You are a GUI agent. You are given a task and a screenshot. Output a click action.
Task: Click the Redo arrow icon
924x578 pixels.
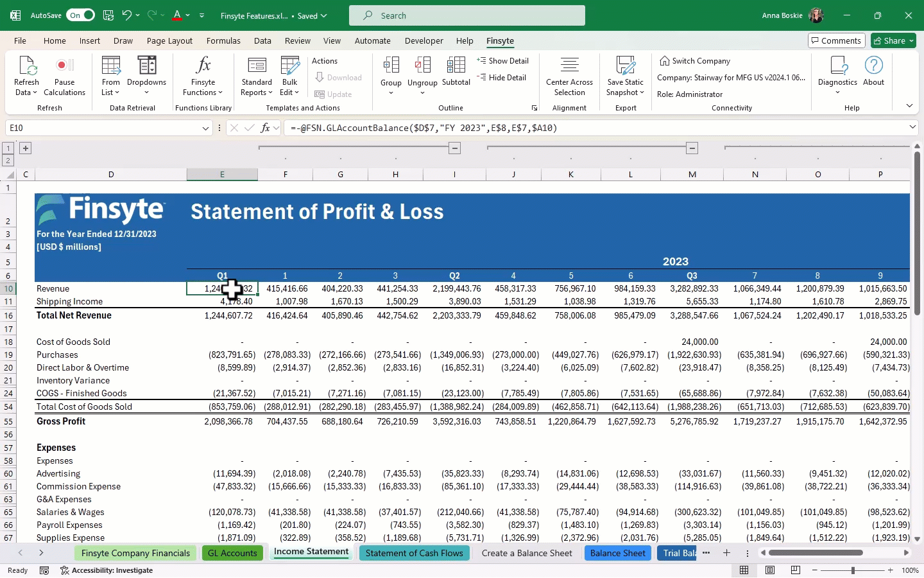pos(152,15)
